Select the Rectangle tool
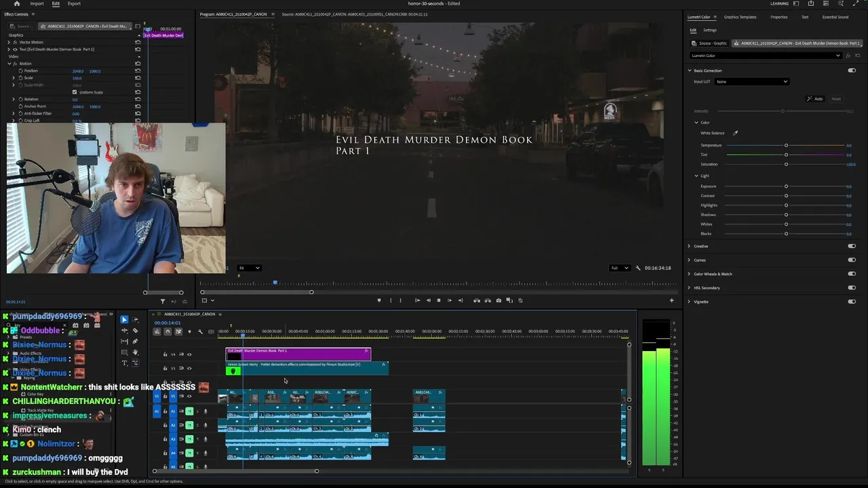868x488 pixels. coord(124,352)
